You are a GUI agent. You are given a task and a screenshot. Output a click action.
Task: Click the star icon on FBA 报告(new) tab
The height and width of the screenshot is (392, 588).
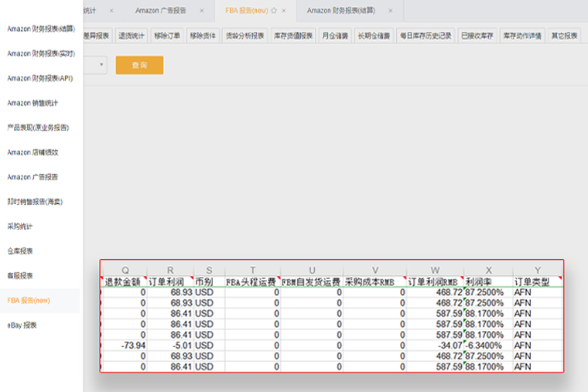[274, 11]
